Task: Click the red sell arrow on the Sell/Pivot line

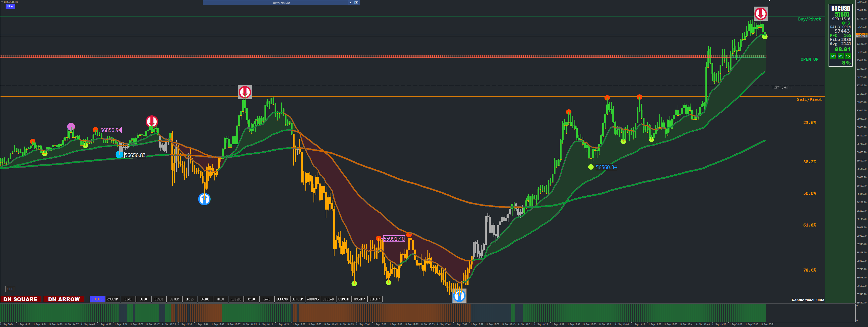Action: point(245,92)
